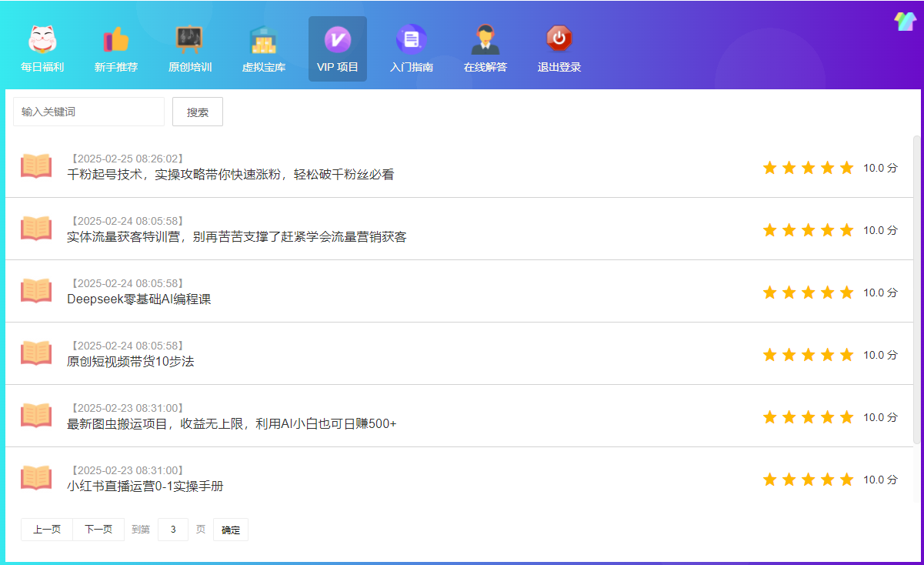Viewport: 924px width, 565px height.
Task: Switch to the 入门指南 tab label
Action: tap(412, 67)
